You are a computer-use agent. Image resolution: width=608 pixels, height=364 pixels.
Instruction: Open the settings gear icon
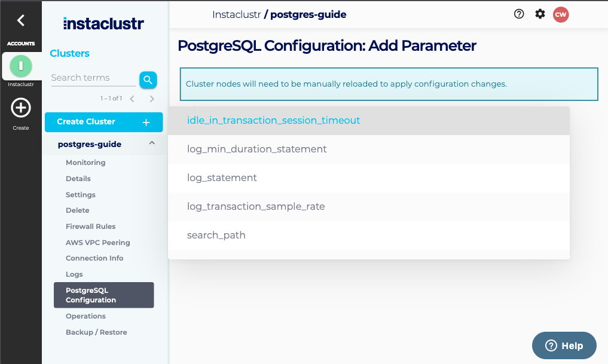point(540,14)
